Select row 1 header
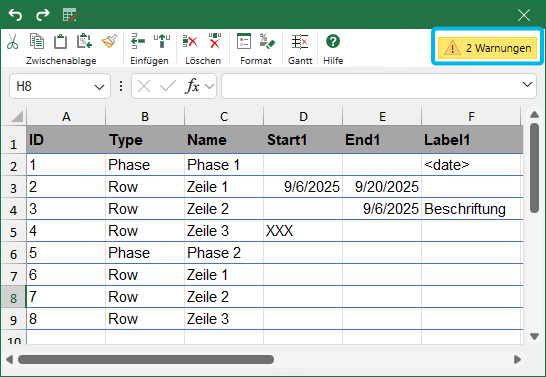Screen dimensions: 546x377 (x=13, y=140)
